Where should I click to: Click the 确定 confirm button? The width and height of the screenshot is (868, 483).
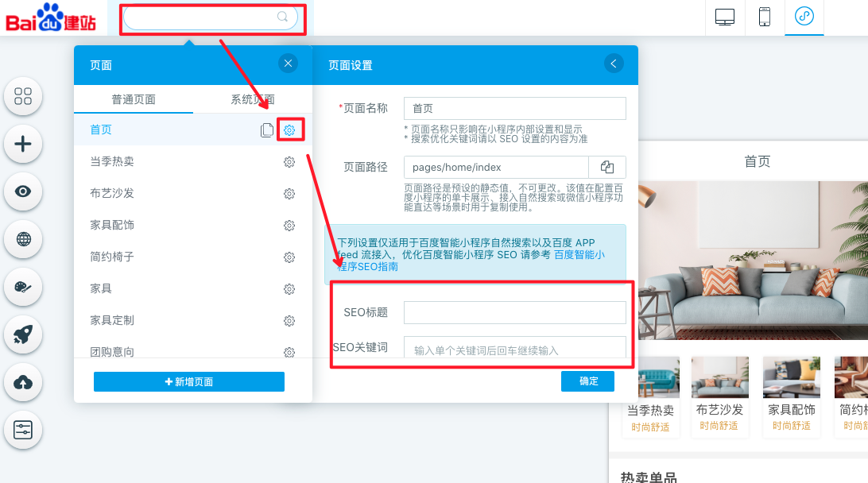click(588, 381)
